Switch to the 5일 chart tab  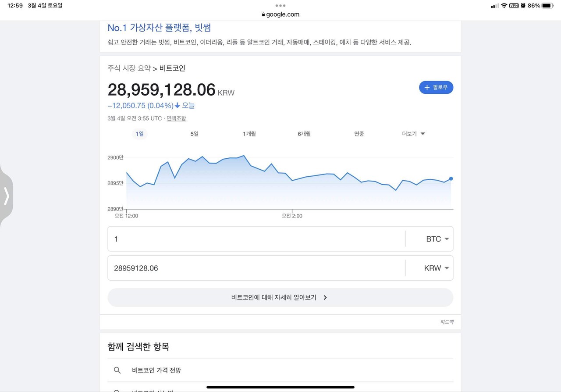point(194,134)
